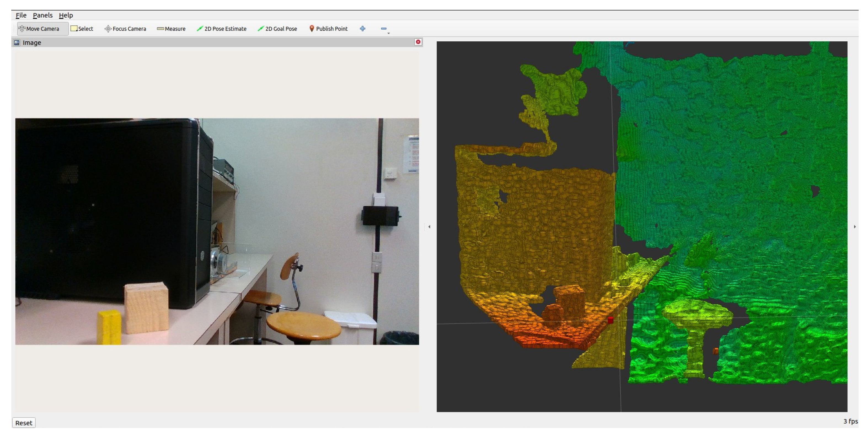This screenshot has width=868, height=436.
Task: Click the camera image of the desk scene
Action: tap(217, 231)
